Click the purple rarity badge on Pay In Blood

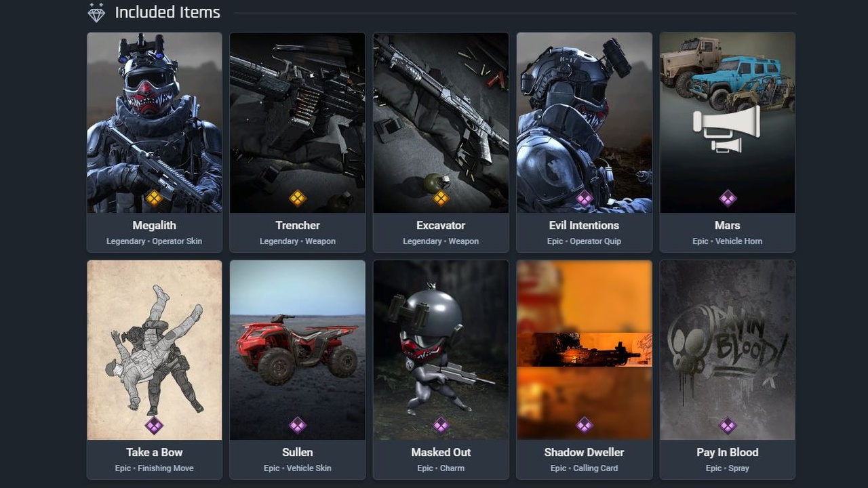coord(728,426)
